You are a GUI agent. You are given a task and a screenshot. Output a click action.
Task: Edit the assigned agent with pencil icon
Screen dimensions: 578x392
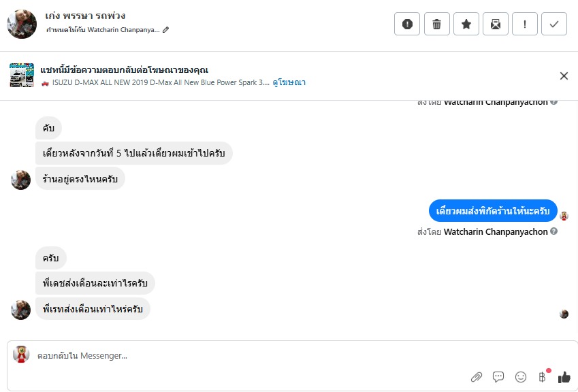tap(165, 30)
